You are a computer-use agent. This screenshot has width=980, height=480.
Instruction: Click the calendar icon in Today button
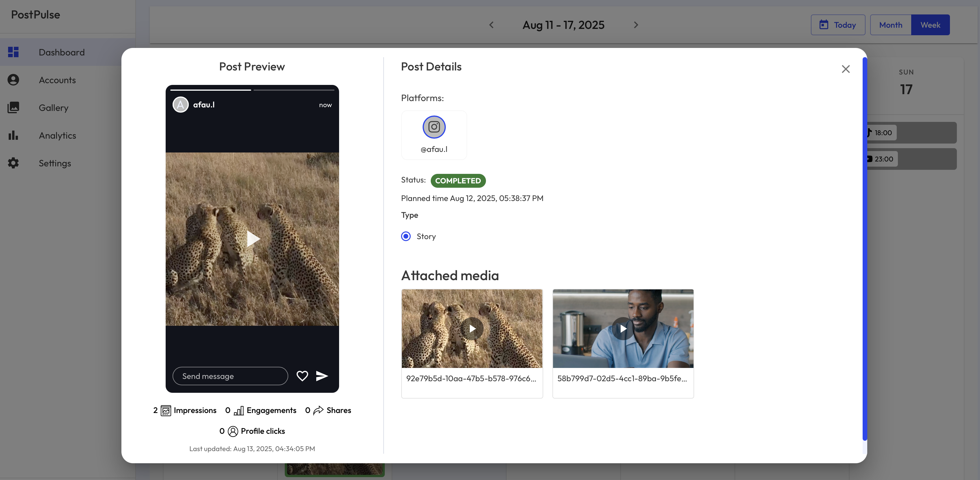pyautogui.click(x=824, y=25)
